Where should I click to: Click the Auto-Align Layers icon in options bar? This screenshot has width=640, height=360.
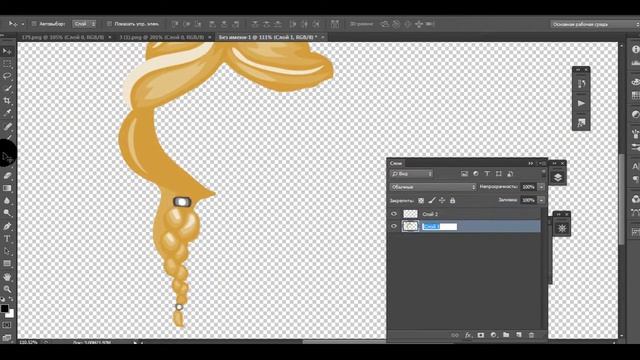coord(335,24)
